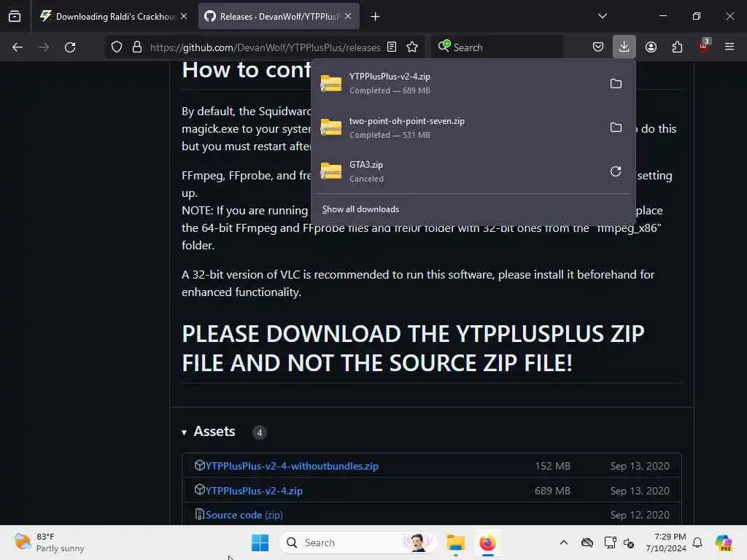747x560 pixels.
Task: Click the taskbar Search box
Action: tap(357, 542)
